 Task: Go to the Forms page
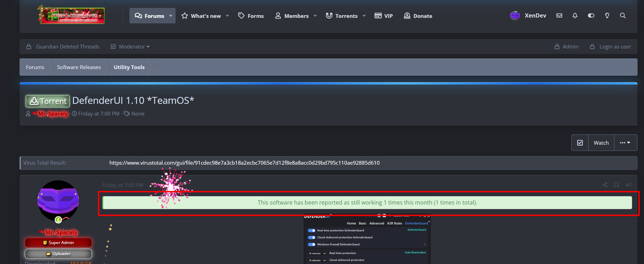pyautogui.click(x=251, y=16)
